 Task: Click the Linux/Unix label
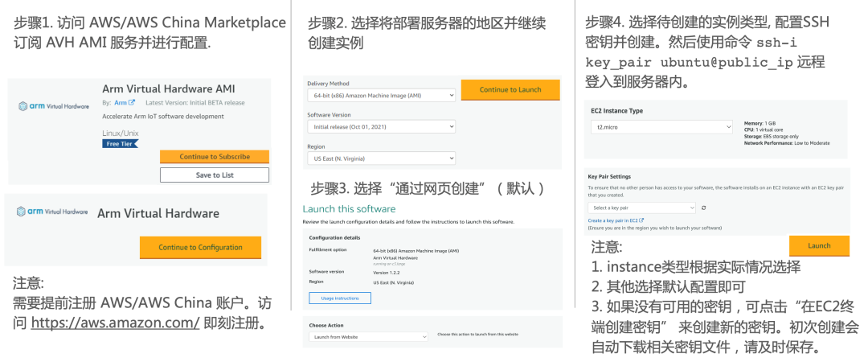pyautogui.click(x=120, y=133)
